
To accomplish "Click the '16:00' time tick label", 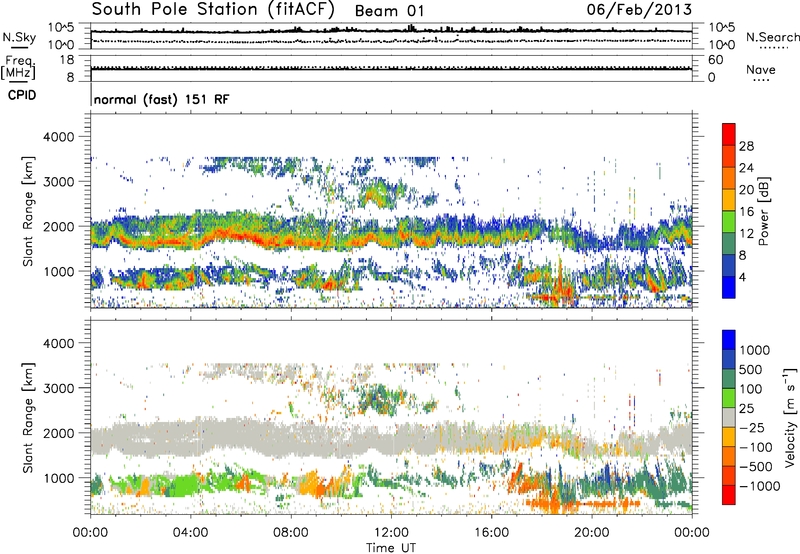I will coord(491,533).
